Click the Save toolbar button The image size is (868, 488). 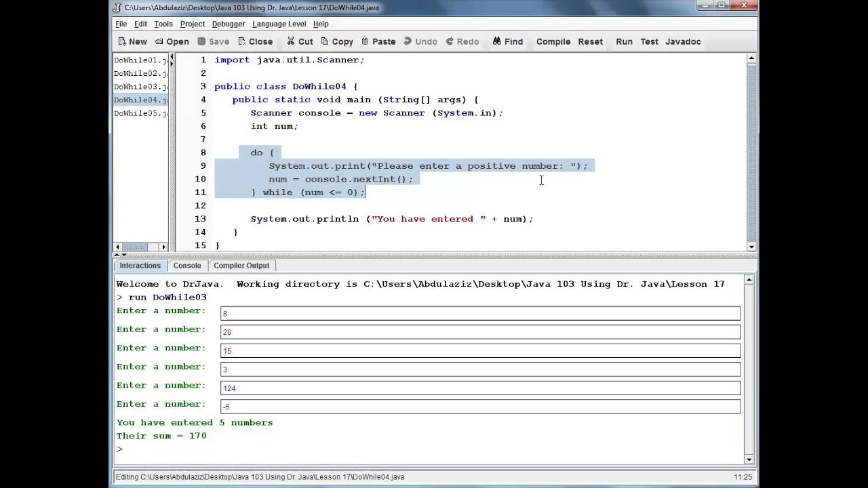213,41
